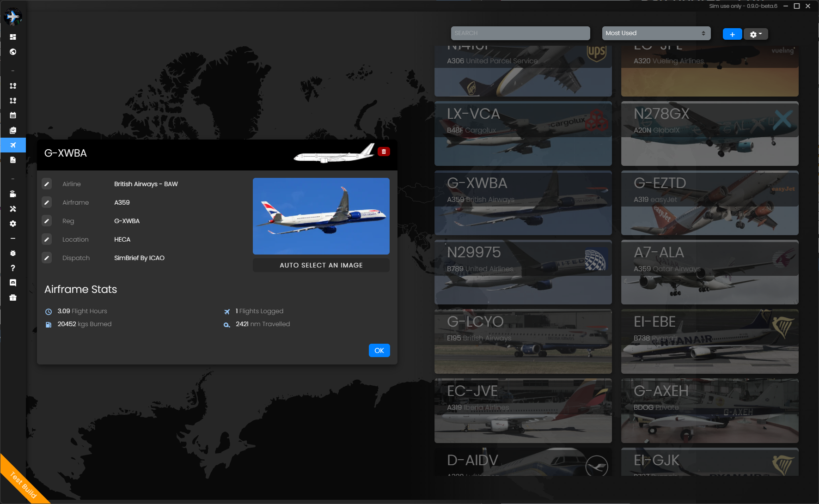This screenshot has height=504, width=819.
Task: Edit the Airline field pencil icon
Action: tap(47, 184)
